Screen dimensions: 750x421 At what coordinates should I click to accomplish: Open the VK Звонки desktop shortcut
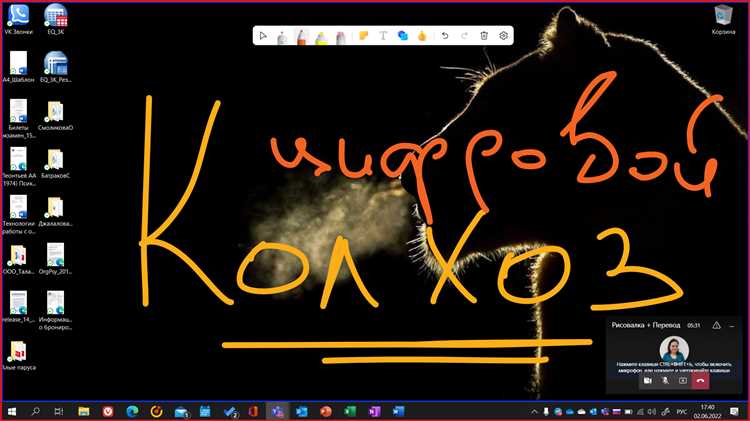click(x=19, y=19)
